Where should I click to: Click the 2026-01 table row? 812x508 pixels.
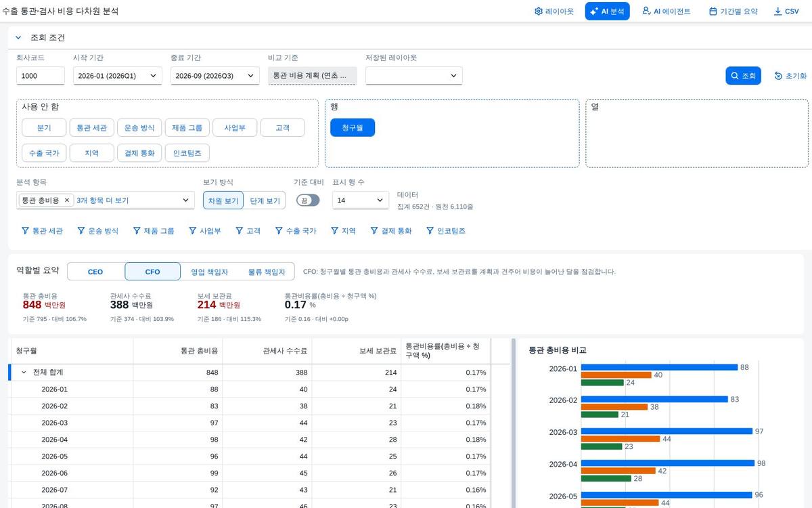(250, 389)
